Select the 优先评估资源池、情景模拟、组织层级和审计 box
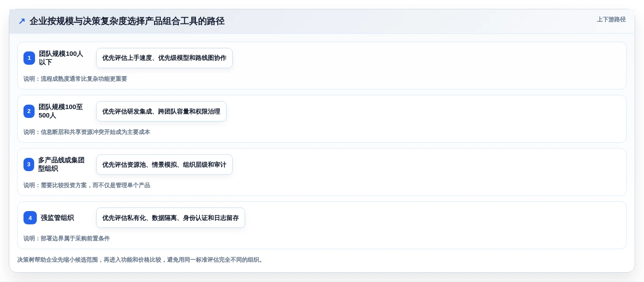The height and width of the screenshot is (282, 644). (164, 164)
